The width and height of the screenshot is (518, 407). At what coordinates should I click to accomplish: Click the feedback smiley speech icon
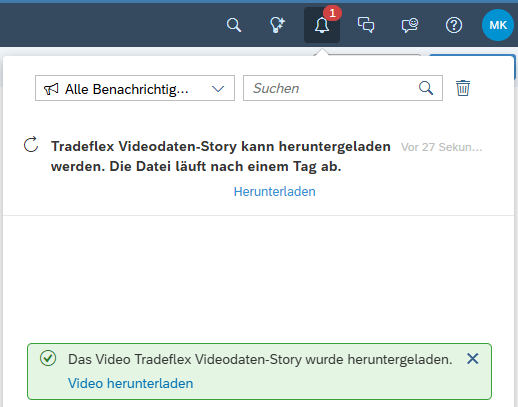click(410, 25)
